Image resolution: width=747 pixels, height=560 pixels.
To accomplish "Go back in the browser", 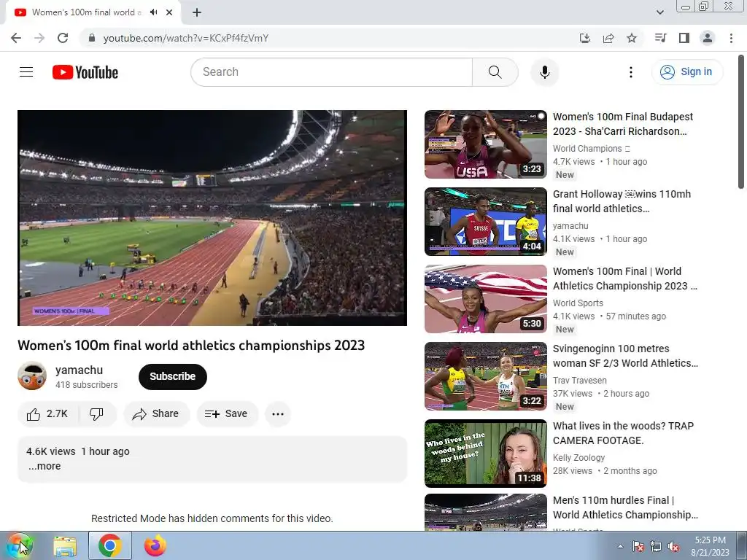I will (x=16, y=38).
